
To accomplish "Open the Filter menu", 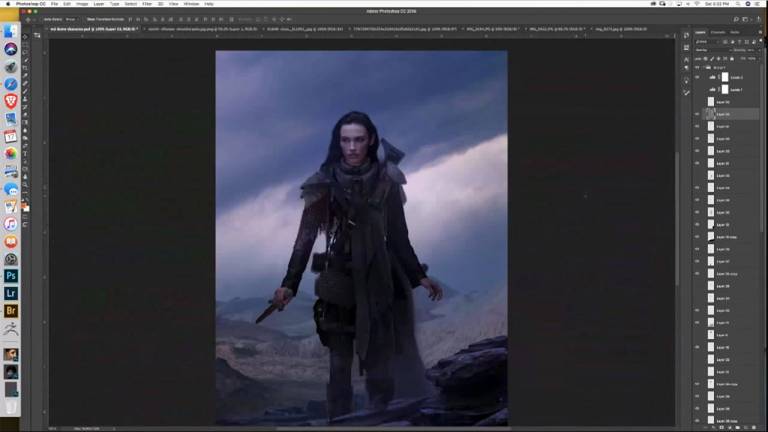I will 147,4.
